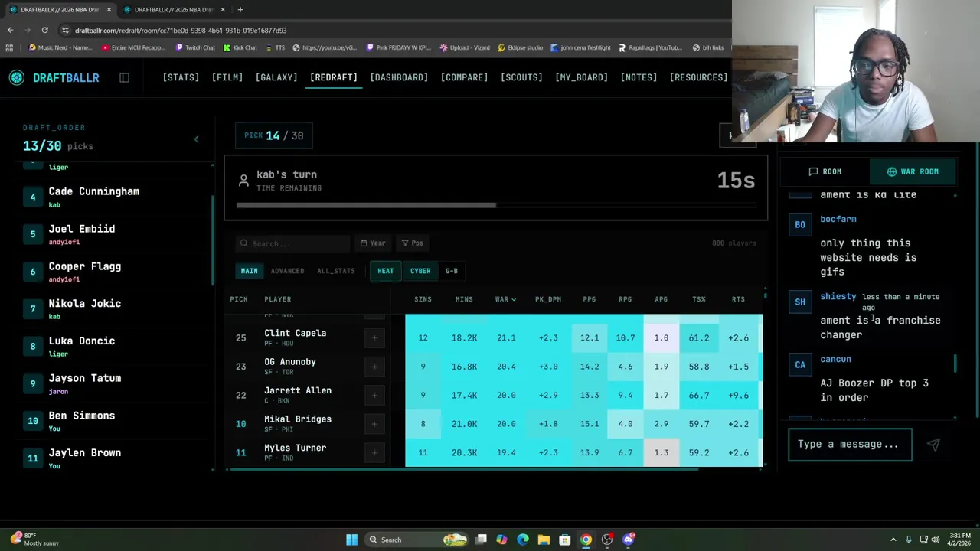Switch table view to ADVANCED

click(287, 271)
